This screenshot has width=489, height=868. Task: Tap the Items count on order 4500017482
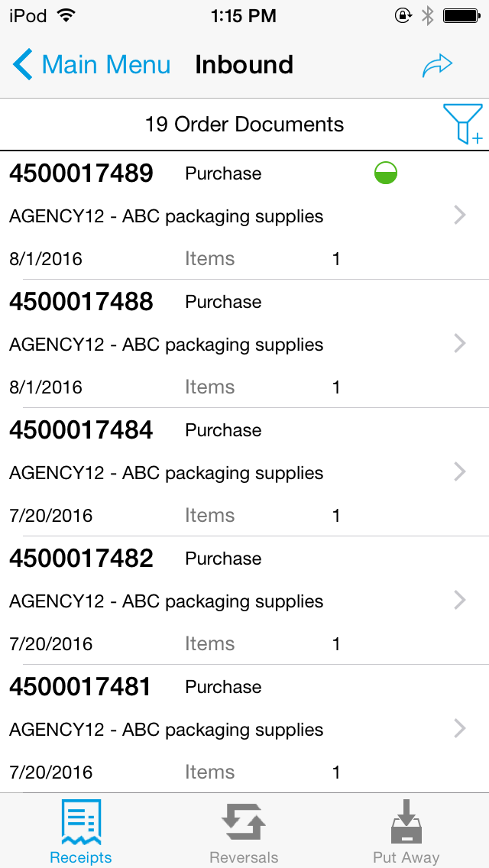(210, 643)
